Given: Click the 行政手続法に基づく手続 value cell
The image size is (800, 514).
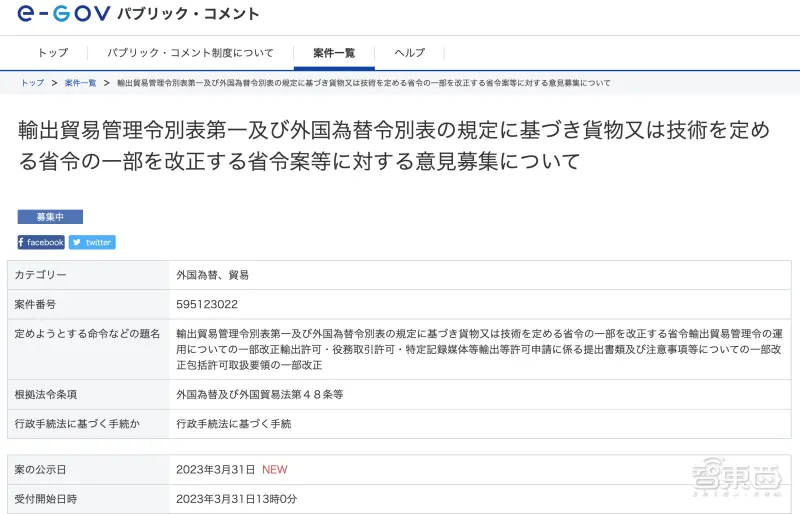Looking at the screenshot, I should 233,424.
